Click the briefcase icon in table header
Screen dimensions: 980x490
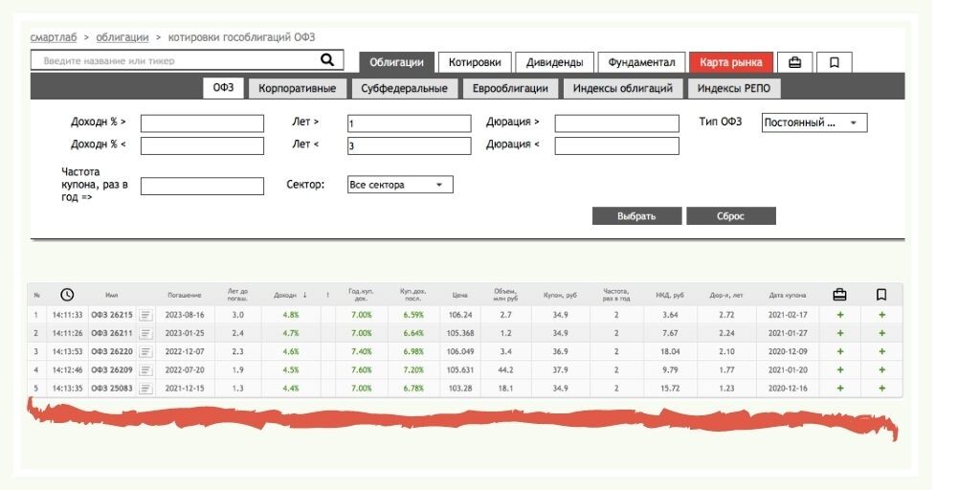pos(840,295)
